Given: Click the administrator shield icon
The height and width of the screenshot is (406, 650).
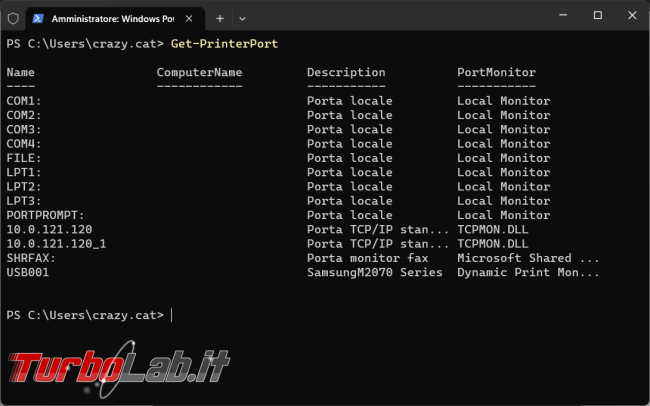Looking at the screenshot, I should (x=13, y=19).
